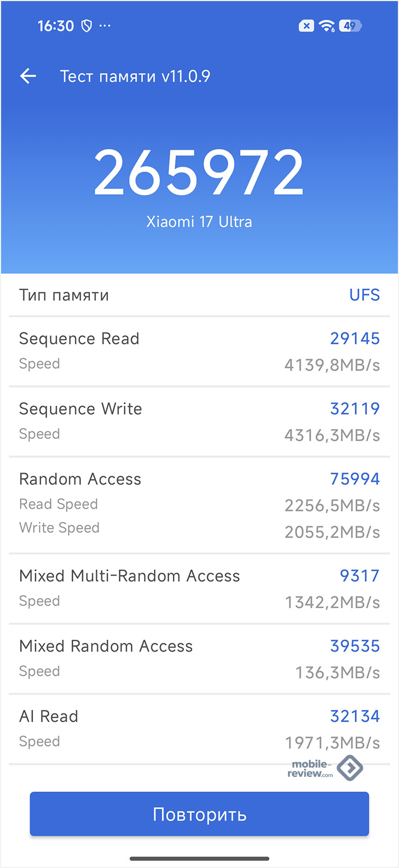Tap the UFS memory type value

(x=364, y=295)
